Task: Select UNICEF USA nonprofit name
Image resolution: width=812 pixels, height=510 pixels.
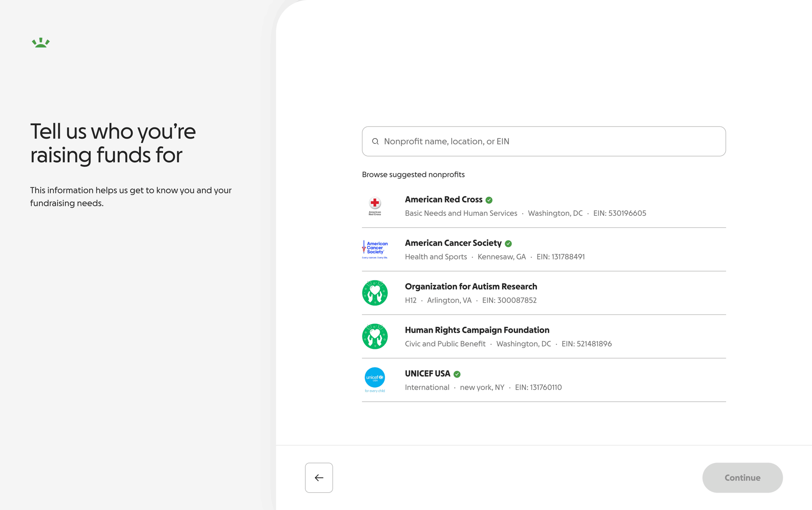Action: pyautogui.click(x=427, y=374)
